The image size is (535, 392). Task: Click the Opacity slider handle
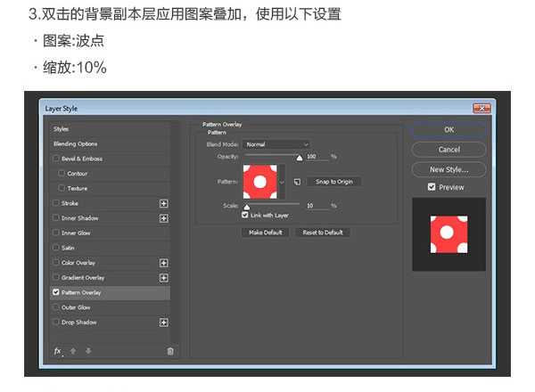pyautogui.click(x=299, y=158)
